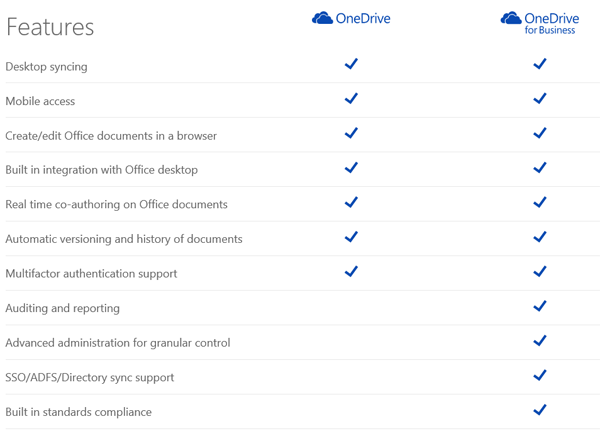Click Business checkmark for Built in standards compliance

pos(540,410)
